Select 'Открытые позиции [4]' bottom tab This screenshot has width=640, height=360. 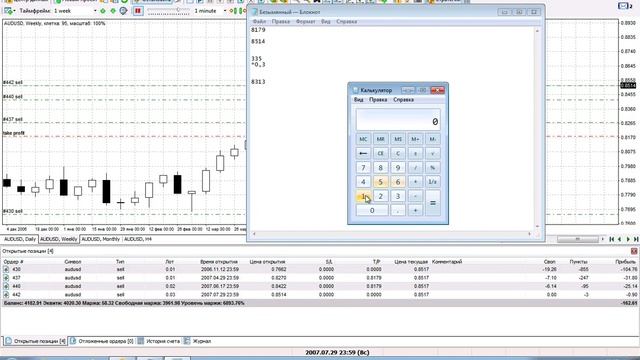[35, 341]
